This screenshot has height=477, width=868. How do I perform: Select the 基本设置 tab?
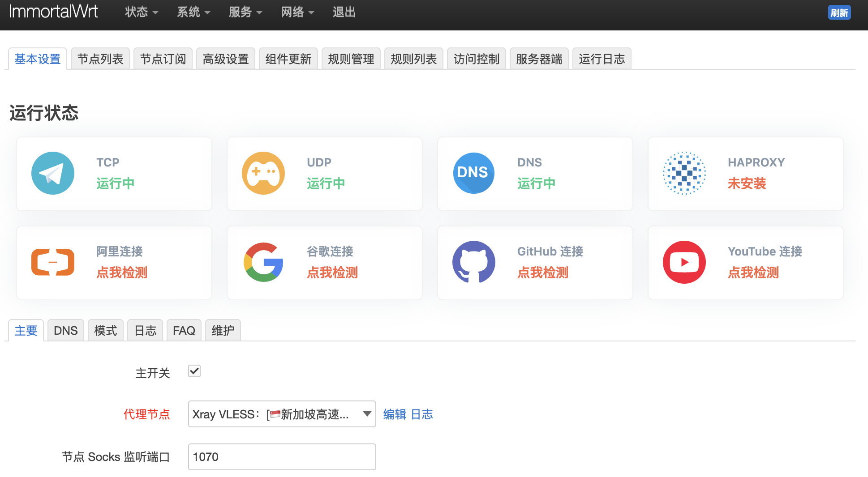38,59
